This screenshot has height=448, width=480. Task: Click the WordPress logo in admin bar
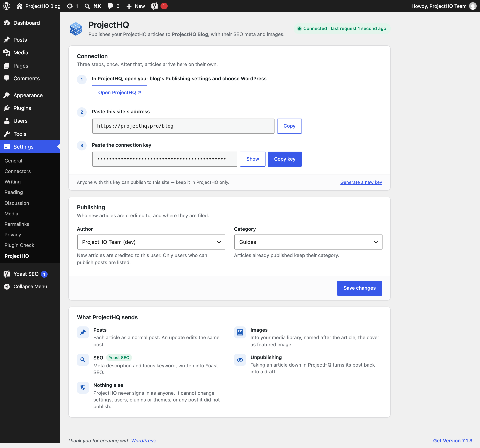[6, 6]
